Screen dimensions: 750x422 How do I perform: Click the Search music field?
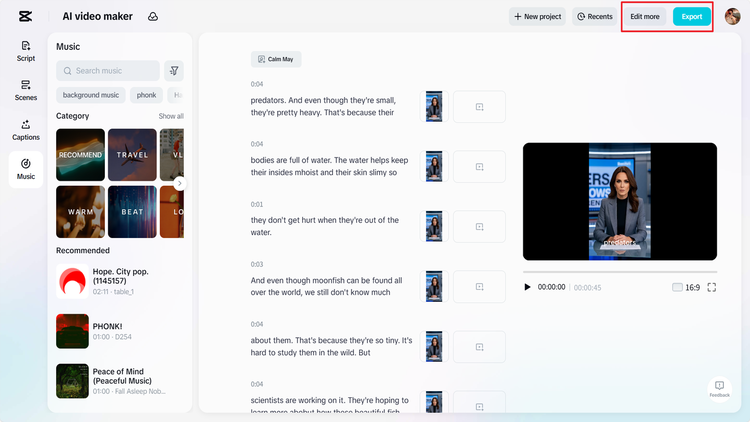108,71
